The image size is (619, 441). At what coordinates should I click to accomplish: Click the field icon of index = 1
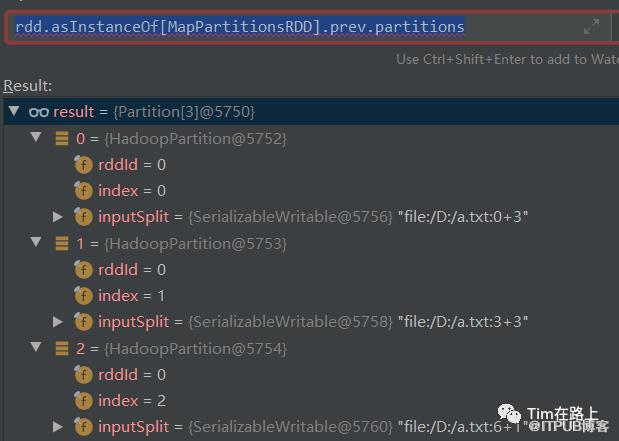(83, 295)
